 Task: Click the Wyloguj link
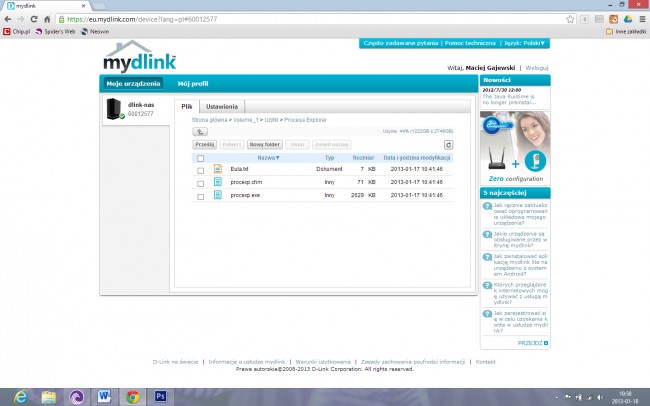tap(536, 68)
